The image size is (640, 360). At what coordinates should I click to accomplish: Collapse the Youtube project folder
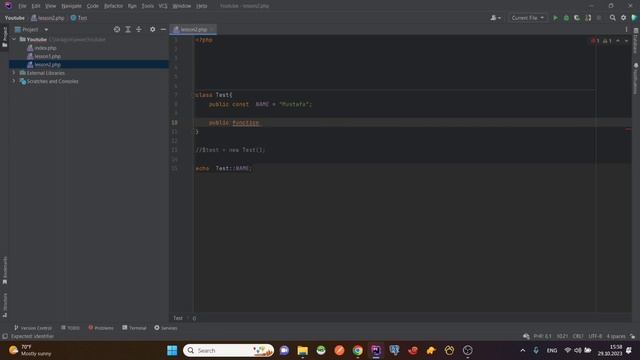[x=14, y=40]
